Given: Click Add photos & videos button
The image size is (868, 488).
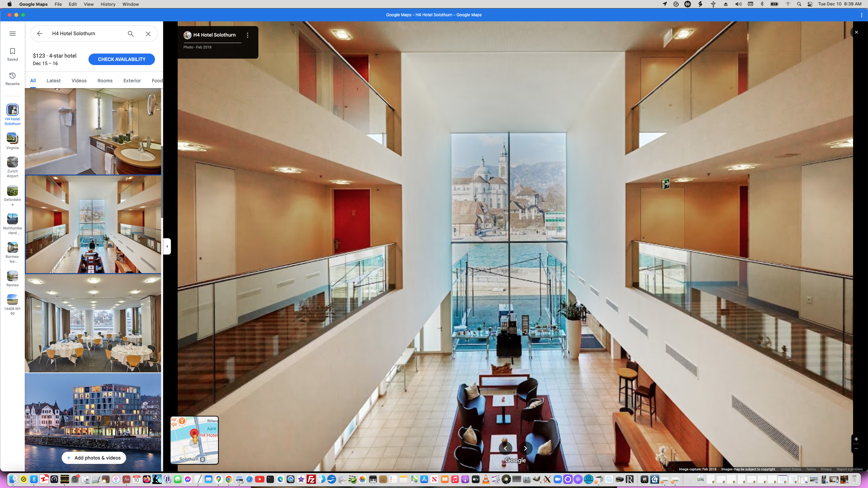Looking at the screenshot, I should tap(94, 458).
